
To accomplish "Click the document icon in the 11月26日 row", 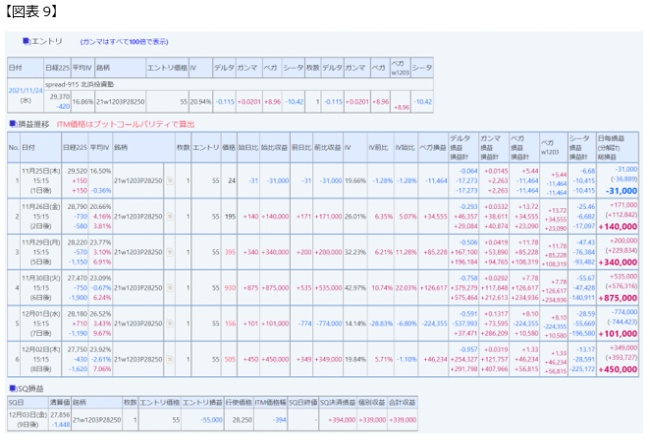I will point(169,215).
